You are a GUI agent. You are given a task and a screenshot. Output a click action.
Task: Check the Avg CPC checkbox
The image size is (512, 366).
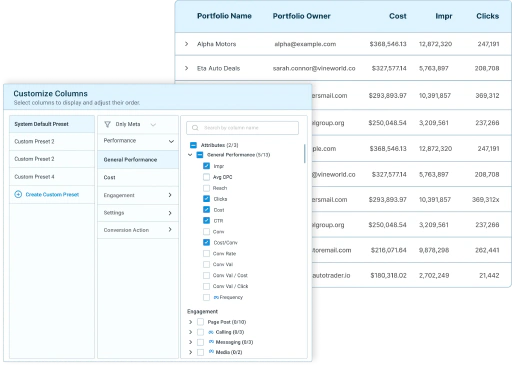[x=207, y=177]
